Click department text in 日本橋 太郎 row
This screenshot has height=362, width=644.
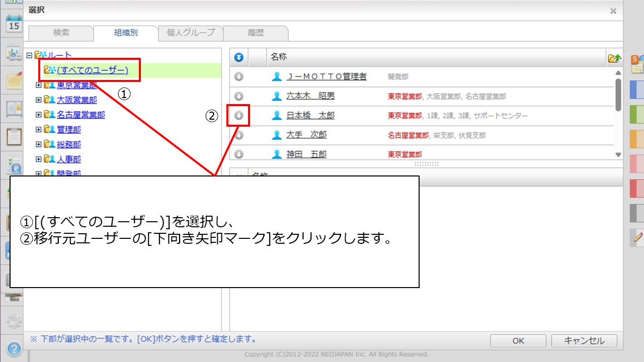tap(458, 116)
